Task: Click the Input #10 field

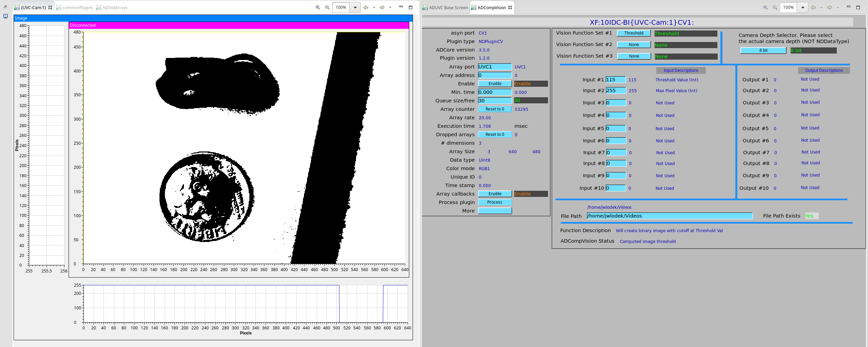Action: pos(616,188)
